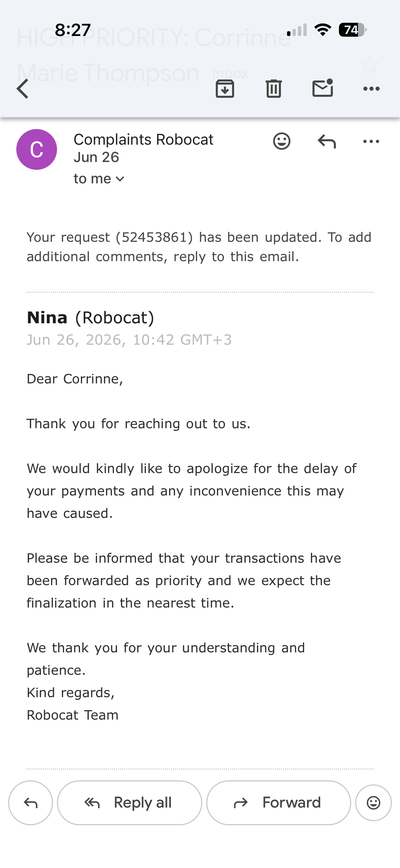Image resolution: width=400 pixels, height=868 pixels.
Task: Tap the purple C sender avatar
Action: (37, 149)
